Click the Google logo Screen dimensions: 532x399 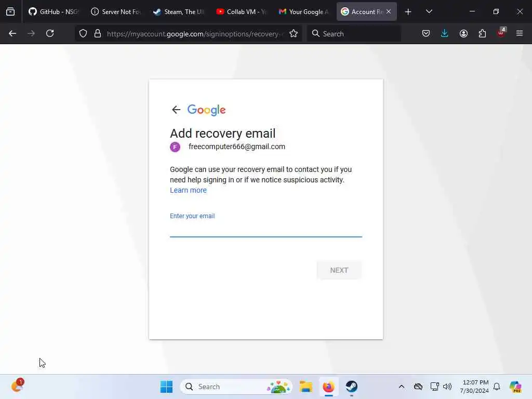point(206,110)
